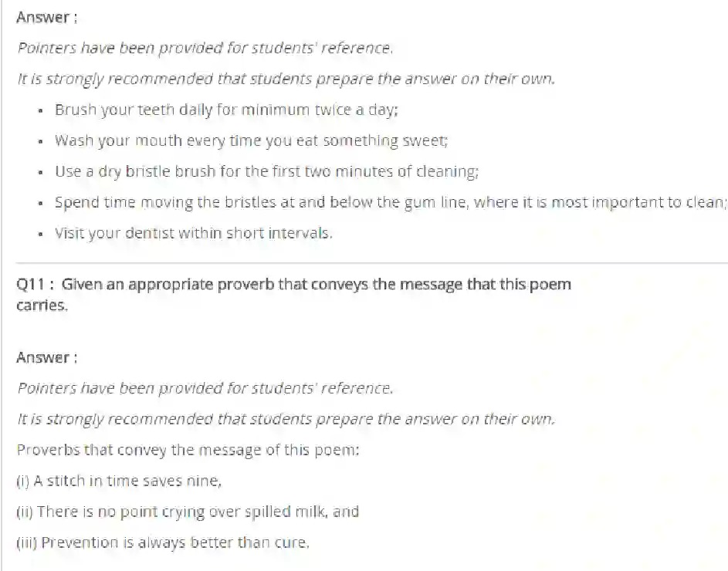Click the "It is strongly recommended" line above the tips
728x571 pixels.
286,79
